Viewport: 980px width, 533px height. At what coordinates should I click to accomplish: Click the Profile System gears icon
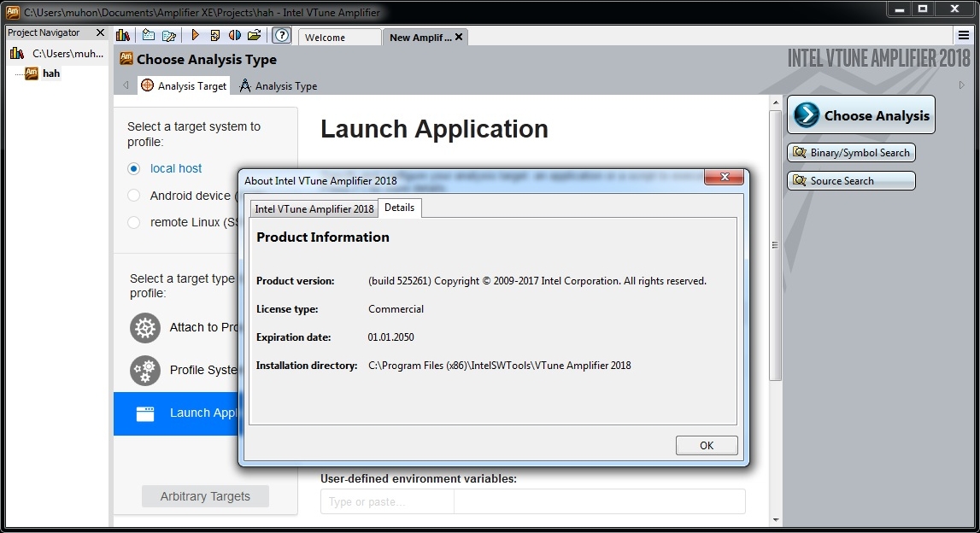click(145, 370)
